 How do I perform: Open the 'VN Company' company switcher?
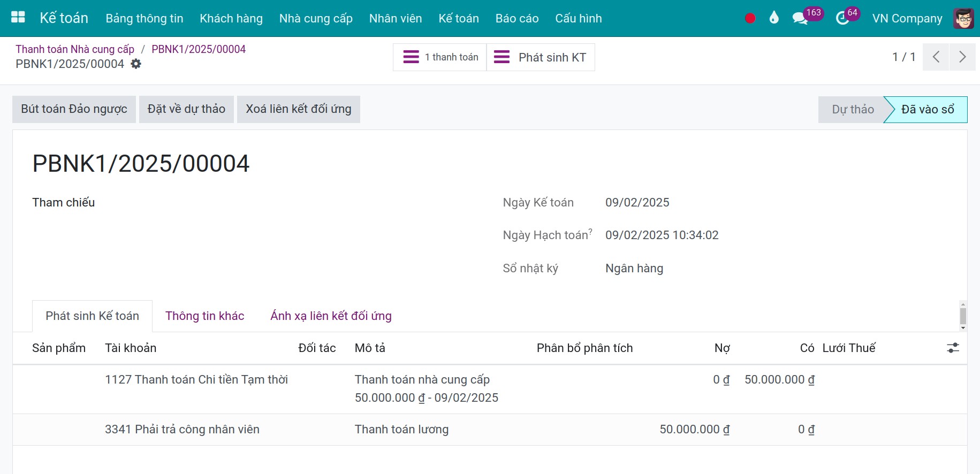[907, 18]
